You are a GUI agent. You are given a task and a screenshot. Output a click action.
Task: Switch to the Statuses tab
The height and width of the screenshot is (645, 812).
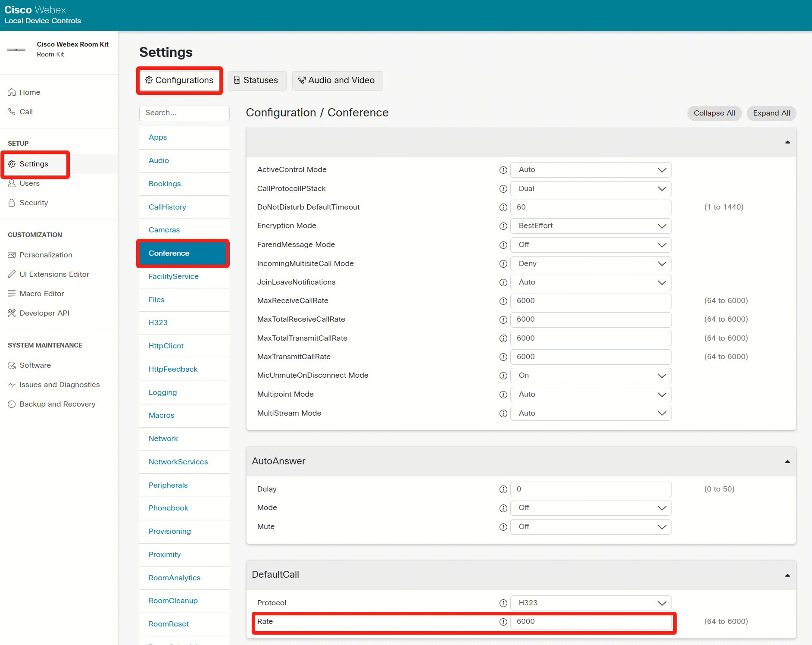click(256, 81)
